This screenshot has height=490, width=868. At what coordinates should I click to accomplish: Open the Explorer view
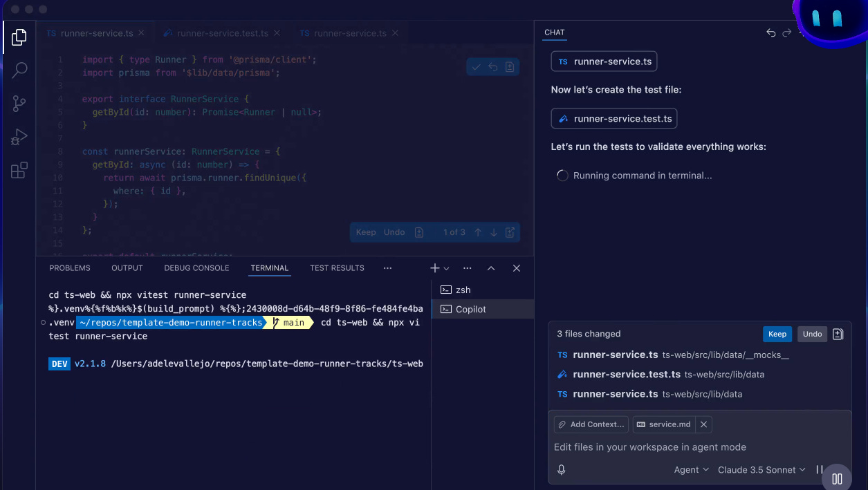[19, 37]
